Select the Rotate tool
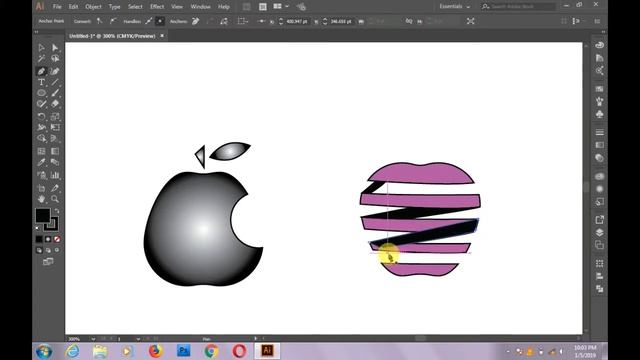The image size is (640, 360). [x=42, y=116]
